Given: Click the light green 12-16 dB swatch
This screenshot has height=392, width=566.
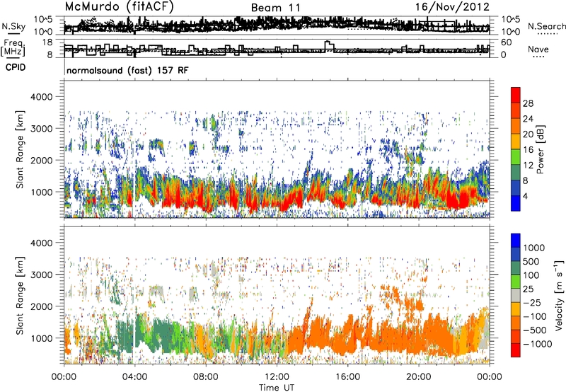Looking at the screenshot, I should (x=516, y=156).
